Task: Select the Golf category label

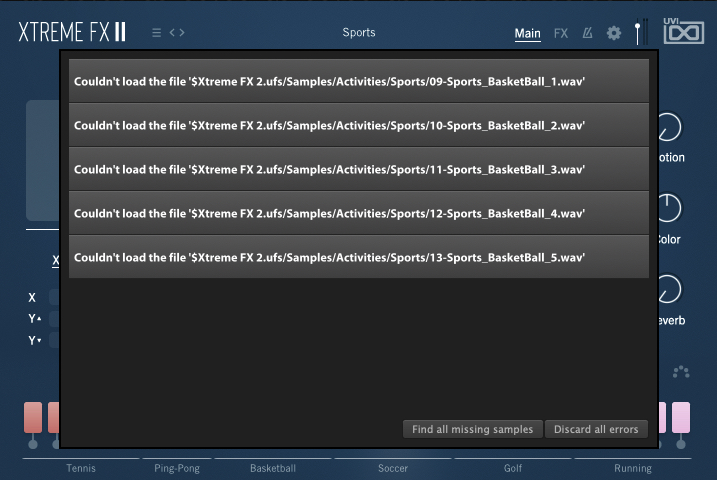Action: click(x=513, y=468)
